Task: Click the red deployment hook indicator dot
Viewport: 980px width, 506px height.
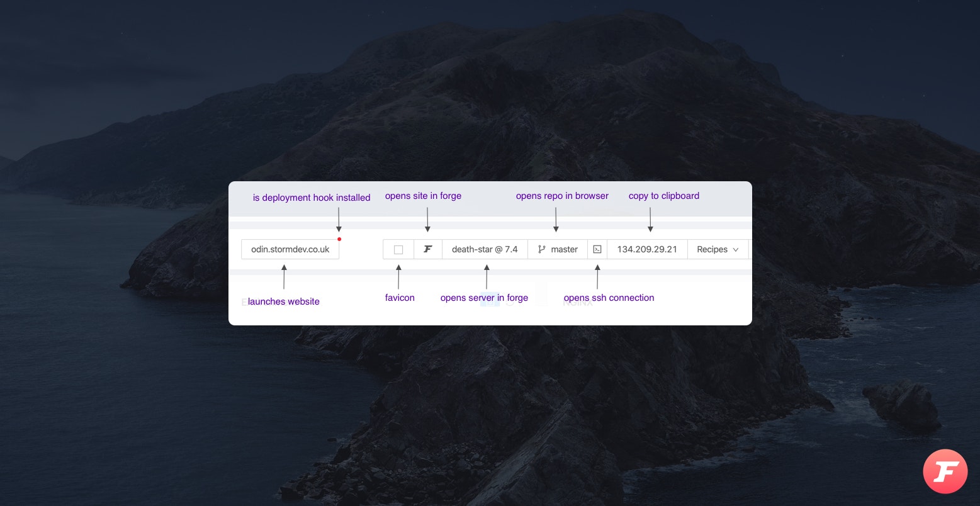Action: coord(339,239)
